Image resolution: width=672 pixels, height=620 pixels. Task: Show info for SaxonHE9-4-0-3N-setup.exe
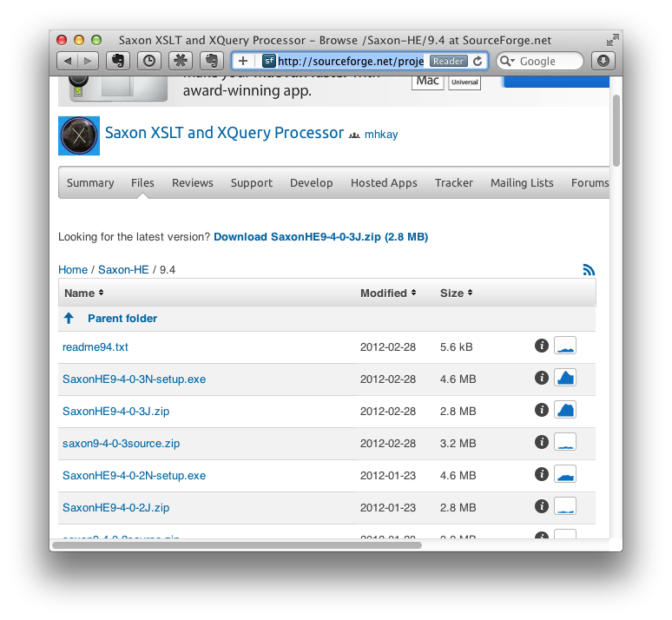pyautogui.click(x=542, y=378)
